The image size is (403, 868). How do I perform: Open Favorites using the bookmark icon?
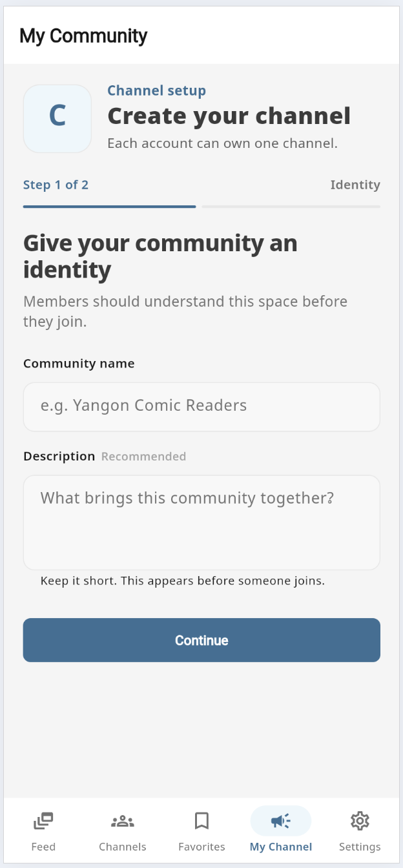[201, 821]
